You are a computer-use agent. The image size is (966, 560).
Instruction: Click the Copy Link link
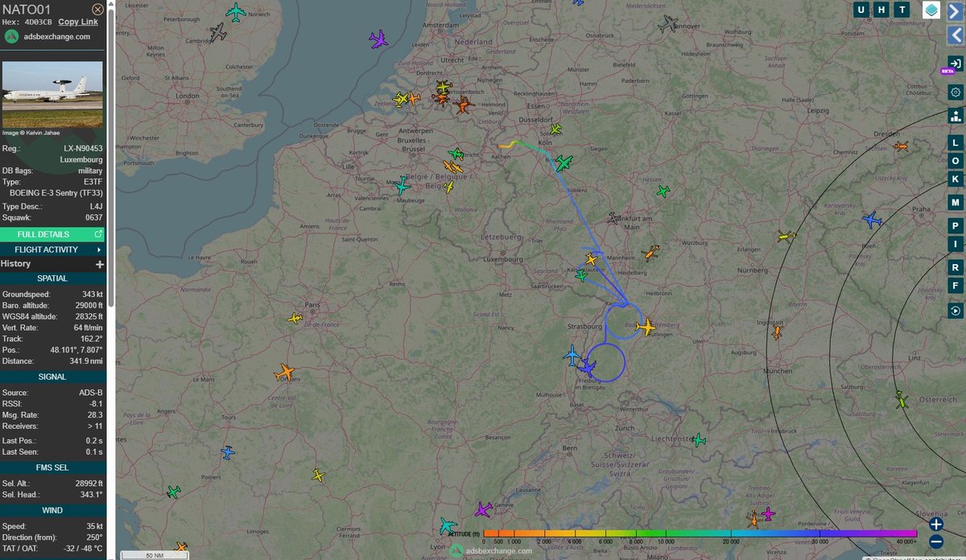[78, 22]
